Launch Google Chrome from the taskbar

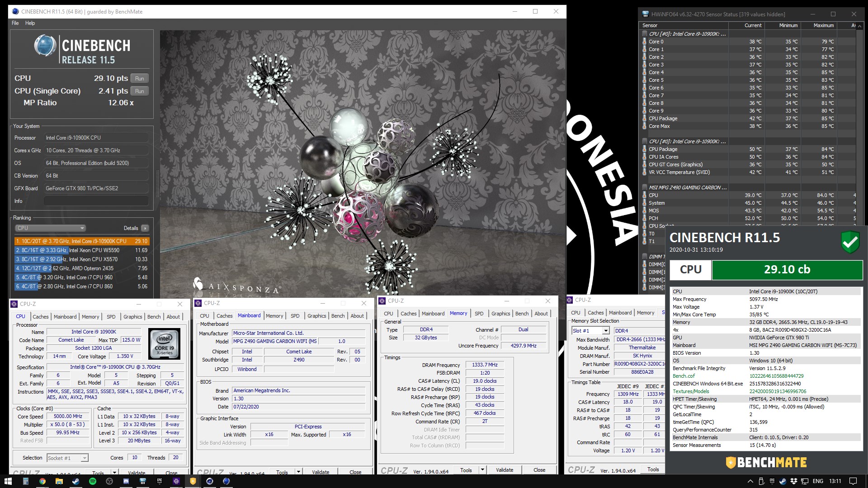42,481
